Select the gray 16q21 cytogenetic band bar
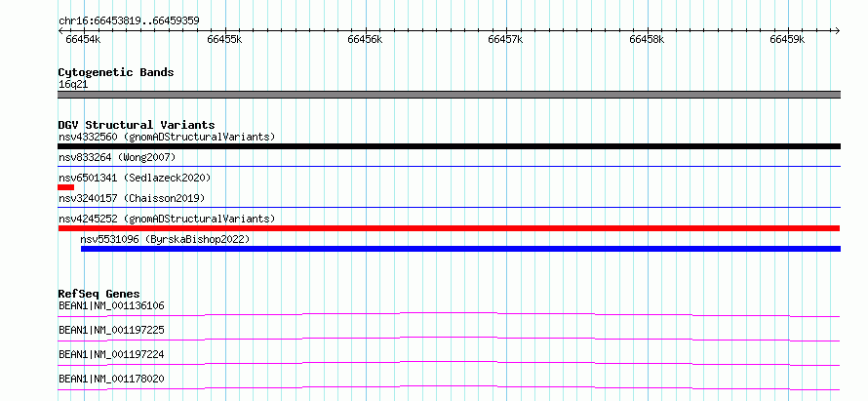 pyautogui.click(x=449, y=95)
